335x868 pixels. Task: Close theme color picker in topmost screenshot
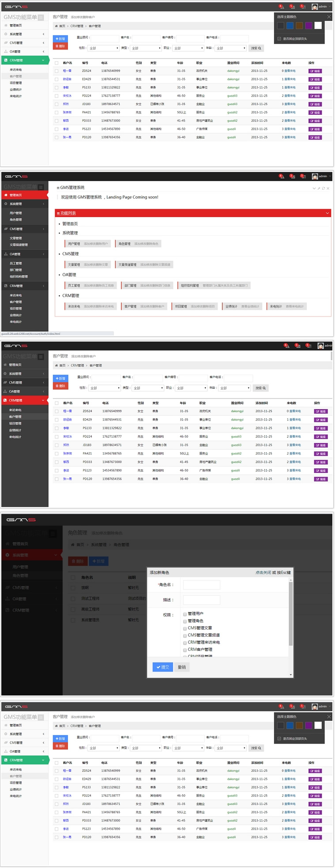329,17
